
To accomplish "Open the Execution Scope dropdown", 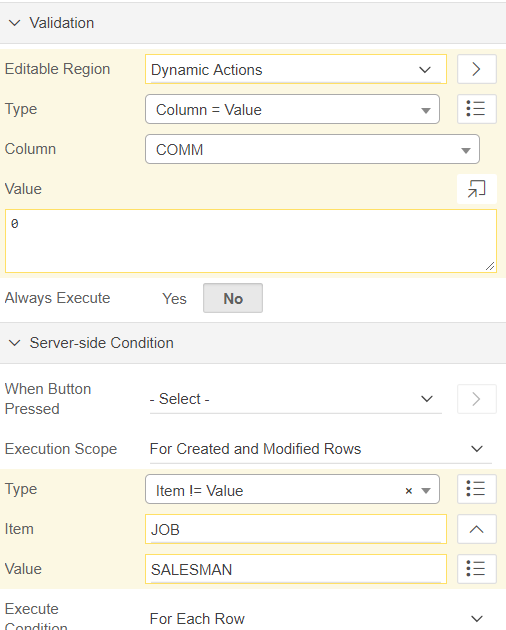I will coord(321,449).
